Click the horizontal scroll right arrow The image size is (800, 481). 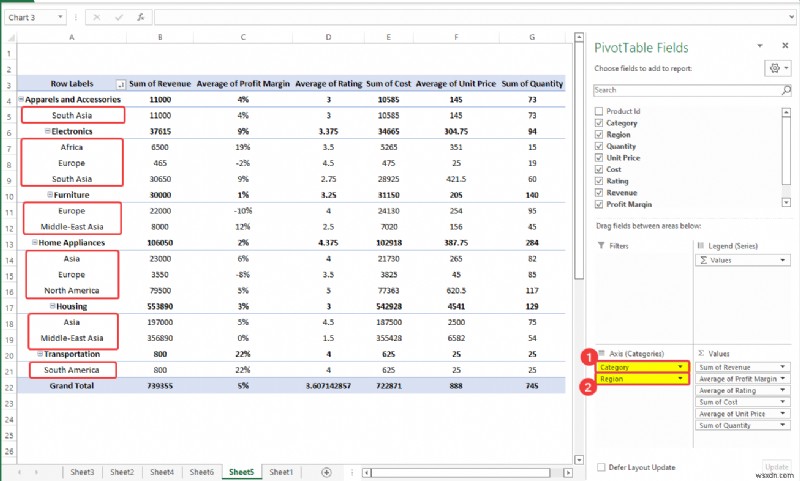(567, 473)
